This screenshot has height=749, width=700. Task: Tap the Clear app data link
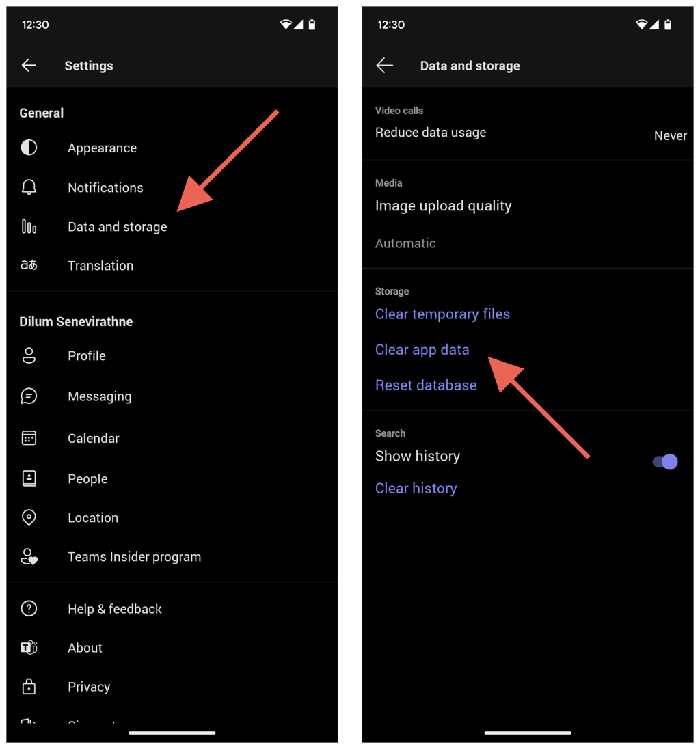422,350
